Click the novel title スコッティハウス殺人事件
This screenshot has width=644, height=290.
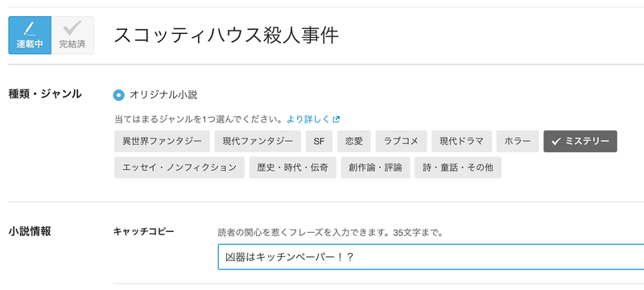pos(226,35)
